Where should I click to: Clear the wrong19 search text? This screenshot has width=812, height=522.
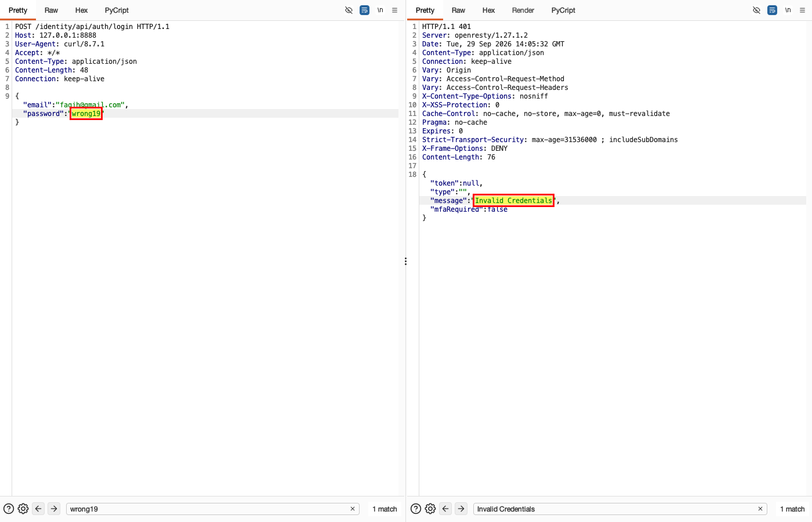[353, 509]
